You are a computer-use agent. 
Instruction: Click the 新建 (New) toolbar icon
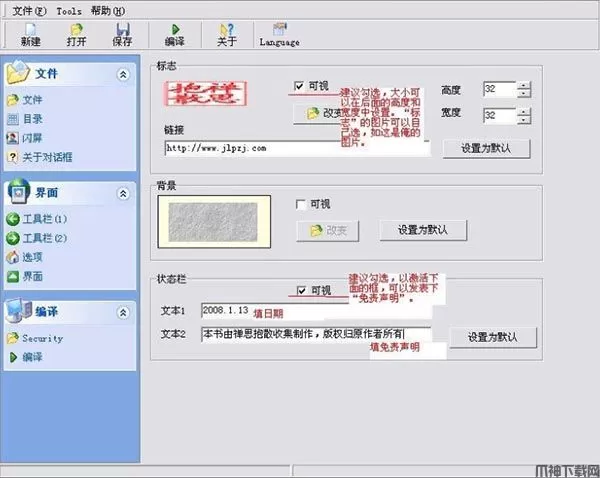(x=31, y=34)
